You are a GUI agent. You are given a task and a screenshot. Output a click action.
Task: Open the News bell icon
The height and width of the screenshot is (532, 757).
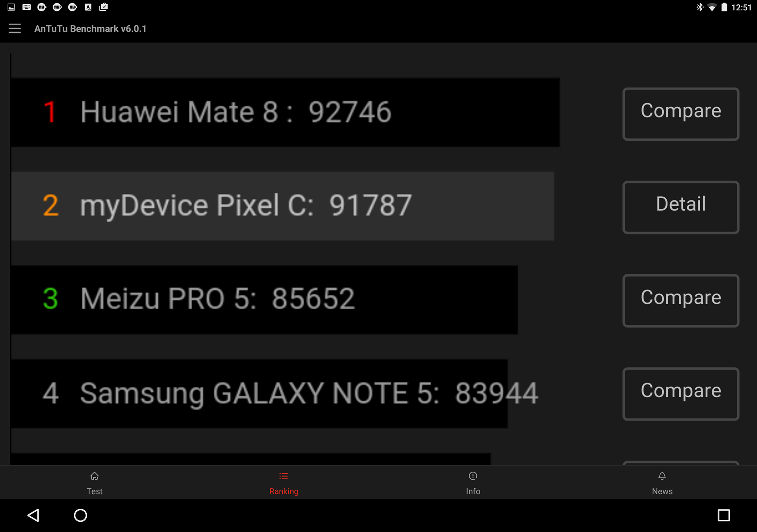pos(662,476)
